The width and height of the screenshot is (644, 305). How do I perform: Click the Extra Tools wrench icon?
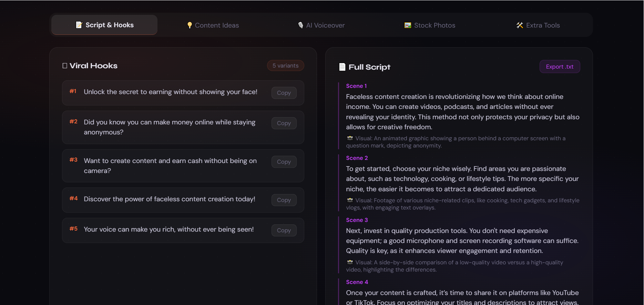coord(520,25)
